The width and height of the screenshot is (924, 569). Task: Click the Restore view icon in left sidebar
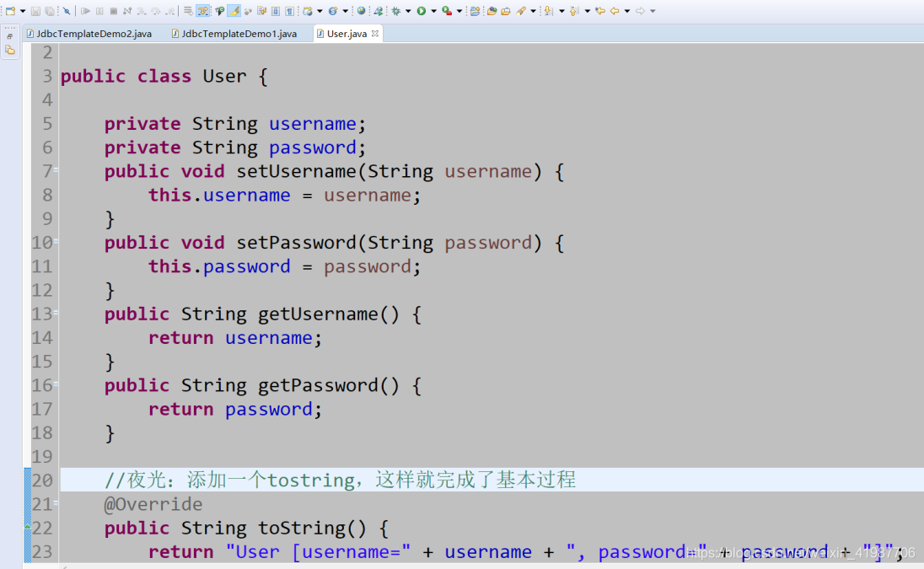(x=10, y=36)
